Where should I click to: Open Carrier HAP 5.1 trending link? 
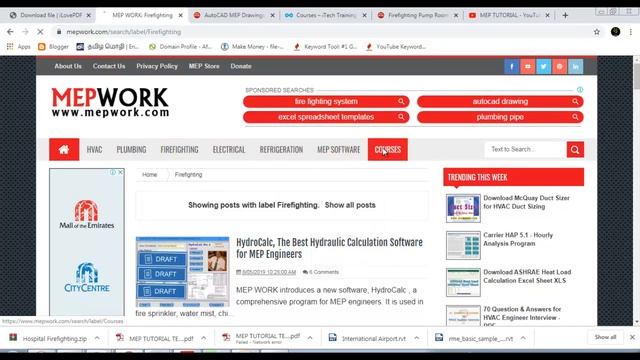[x=518, y=239]
